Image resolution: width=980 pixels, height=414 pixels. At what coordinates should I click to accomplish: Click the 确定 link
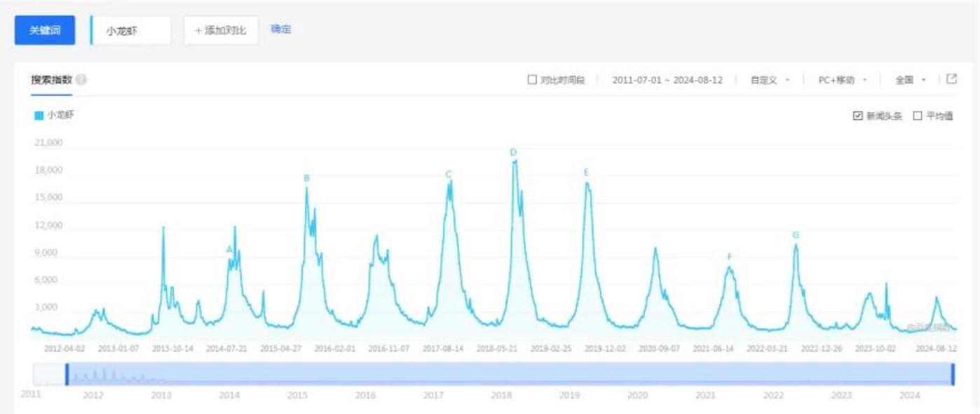pyautogui.click(x=280, y=29)
